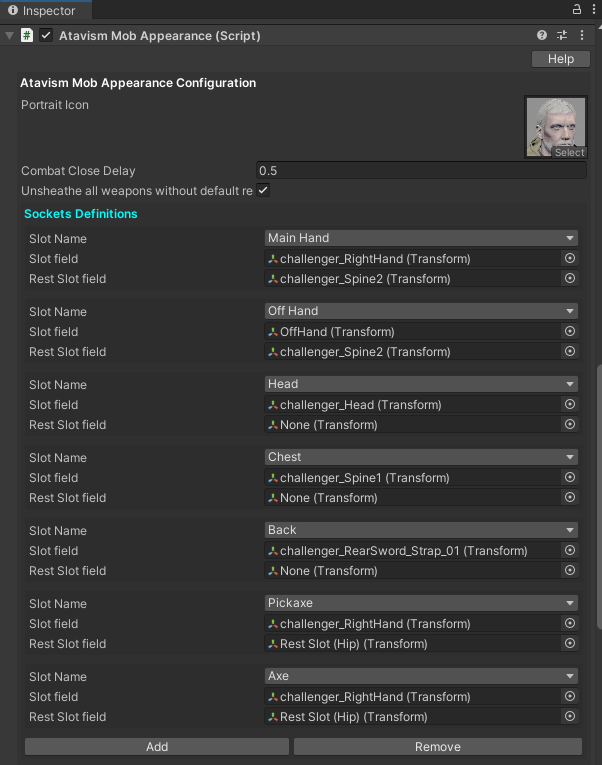Open the Pickaxe slot name dropdown
The image size is (602, 765).
pyautogui.click(x=421, y=604)
